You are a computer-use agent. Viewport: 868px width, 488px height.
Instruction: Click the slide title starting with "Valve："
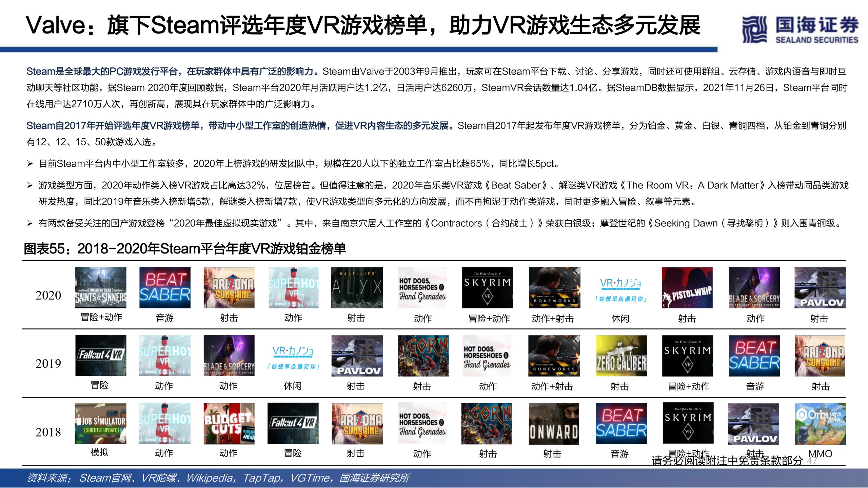(363, 25)
